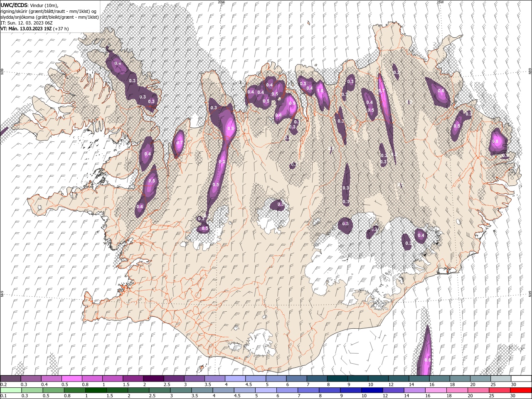532x399 pixels.
Task: Select the lower legend swatch between 4 and 4.5
Action: (x=224, y=390)
